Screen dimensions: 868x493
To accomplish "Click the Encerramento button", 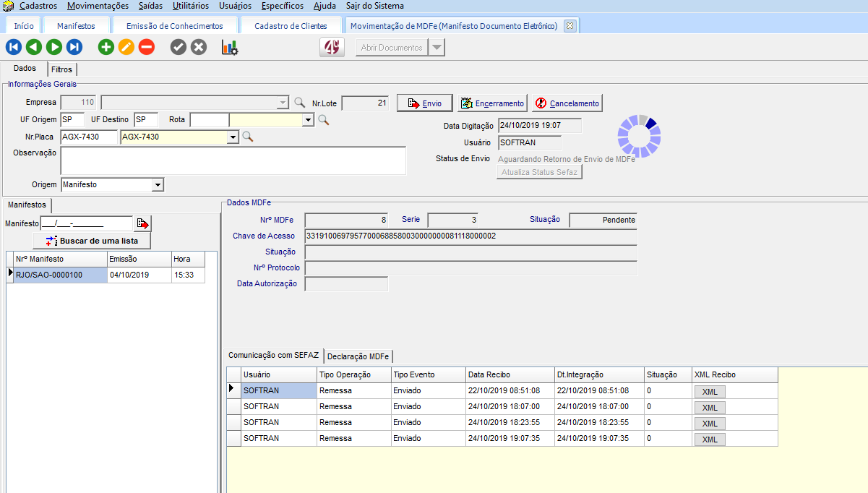I will [x=492, y=103].
